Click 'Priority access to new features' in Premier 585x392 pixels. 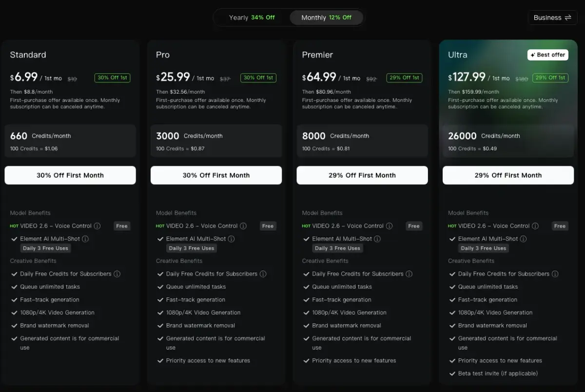[354, 361]
